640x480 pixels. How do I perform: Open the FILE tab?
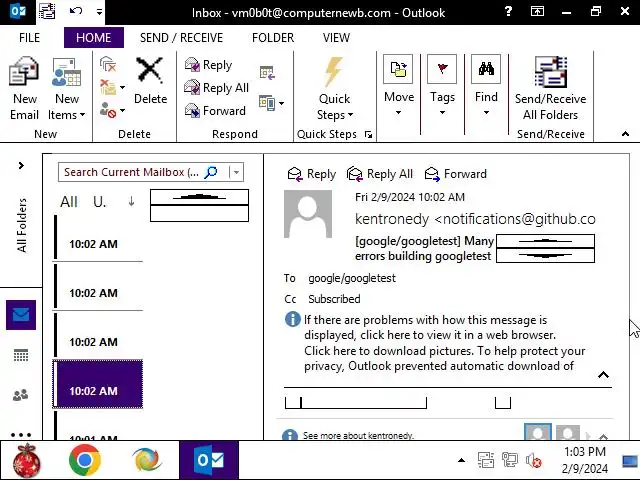(x=29, y=38)
